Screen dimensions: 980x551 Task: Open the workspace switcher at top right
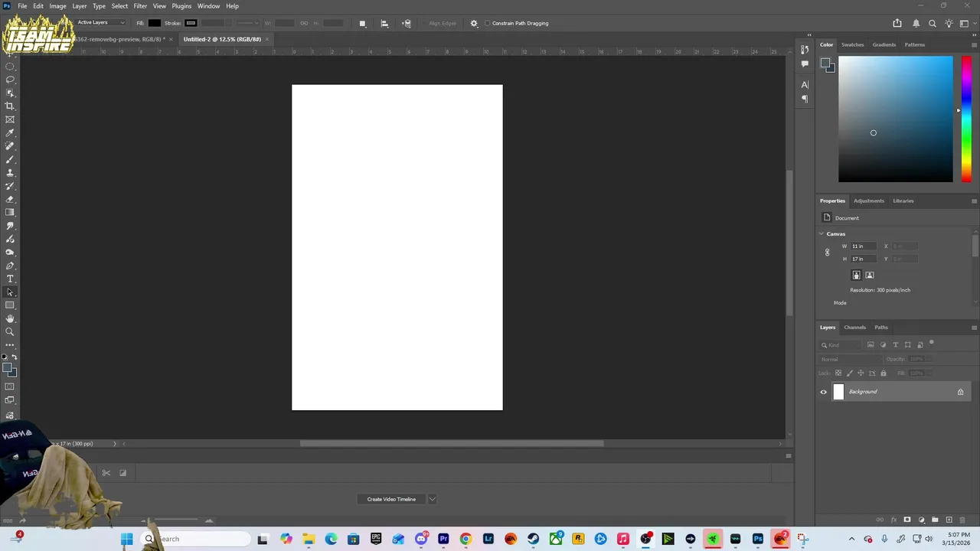click(x=965, y=23)
